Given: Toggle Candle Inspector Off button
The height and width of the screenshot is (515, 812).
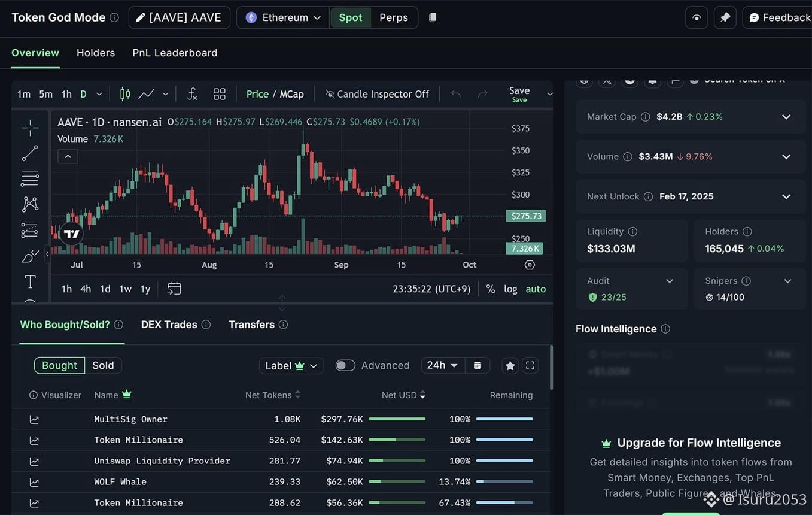Looking at the screenshot, I should 377,94.
